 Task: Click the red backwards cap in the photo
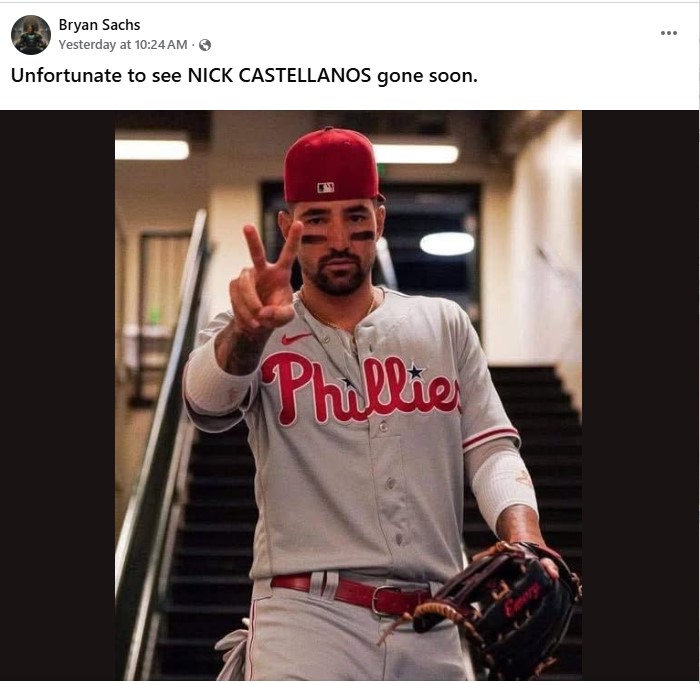[x=332, y=165]
